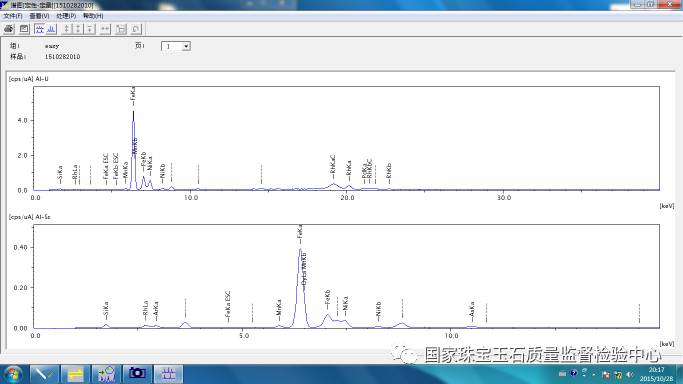Image resolution: width=683 pixels, height=384 pixels.
Task: Click the print icon in toolbar
Action: [9, 29]
